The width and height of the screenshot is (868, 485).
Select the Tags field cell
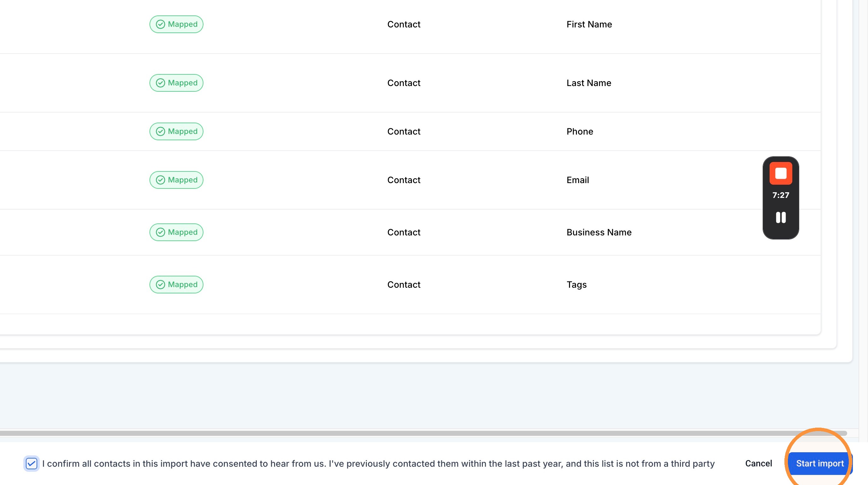click(x=576, y=284)
